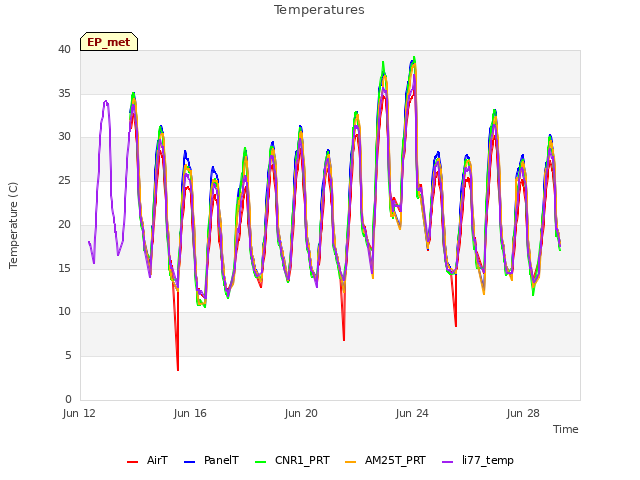Click the highest temperature peak near Jun 24
The width and height of the screenshot is (640, 480).
(x=414, y=58)
